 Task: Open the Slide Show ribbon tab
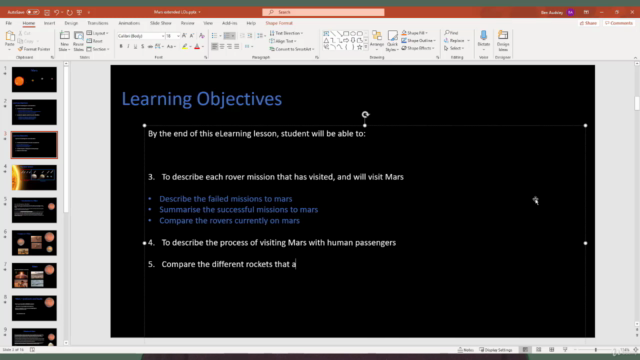click(x=160, y=23)
